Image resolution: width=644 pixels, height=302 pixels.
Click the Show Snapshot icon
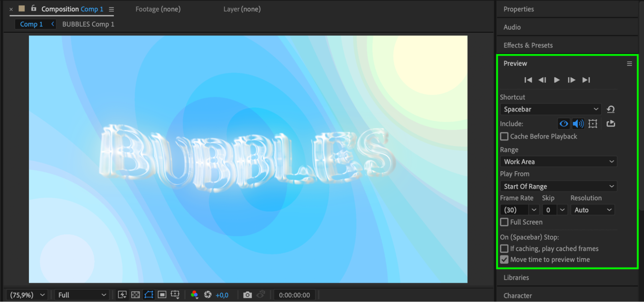(261, 294)
